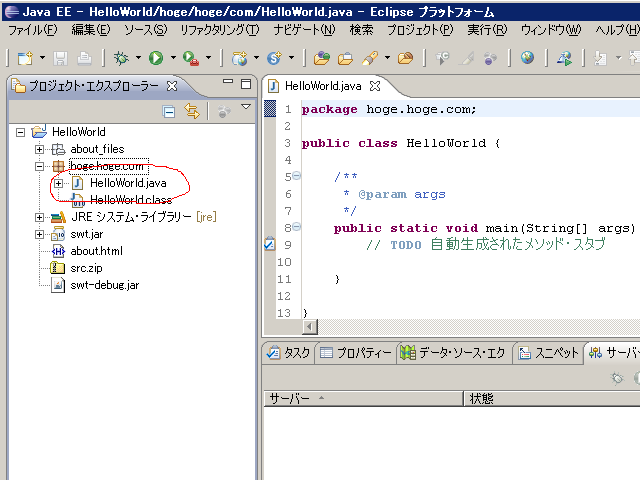Close the Project Explorer view tab
The width and height of the screenshot is (640, 480).
[x=172, y=86]
